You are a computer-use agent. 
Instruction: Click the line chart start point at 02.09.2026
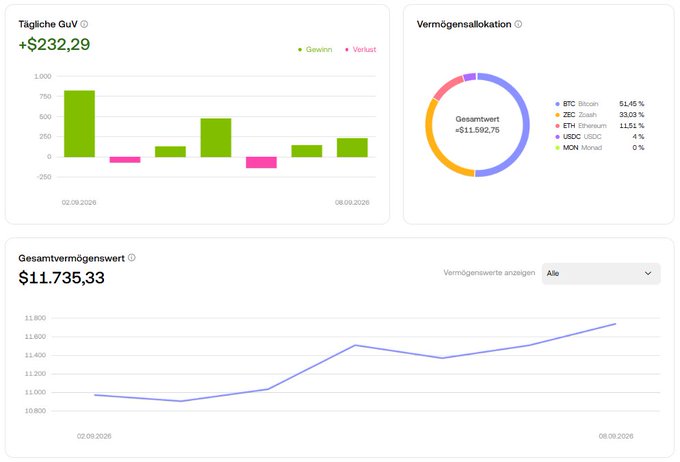pyautogui.click(x=95, y=395)
